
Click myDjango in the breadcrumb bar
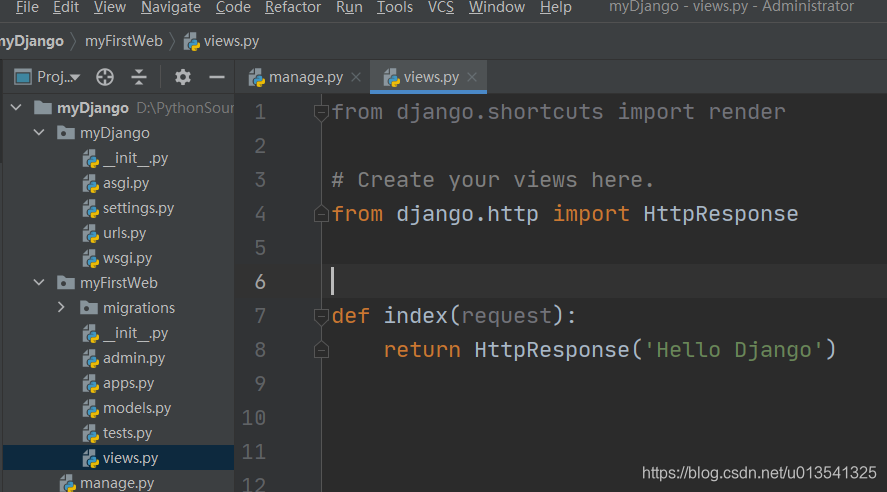[32, 41]
